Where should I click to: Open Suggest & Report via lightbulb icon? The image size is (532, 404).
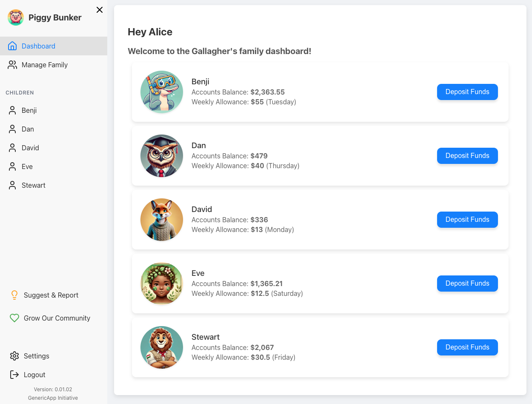14,295
